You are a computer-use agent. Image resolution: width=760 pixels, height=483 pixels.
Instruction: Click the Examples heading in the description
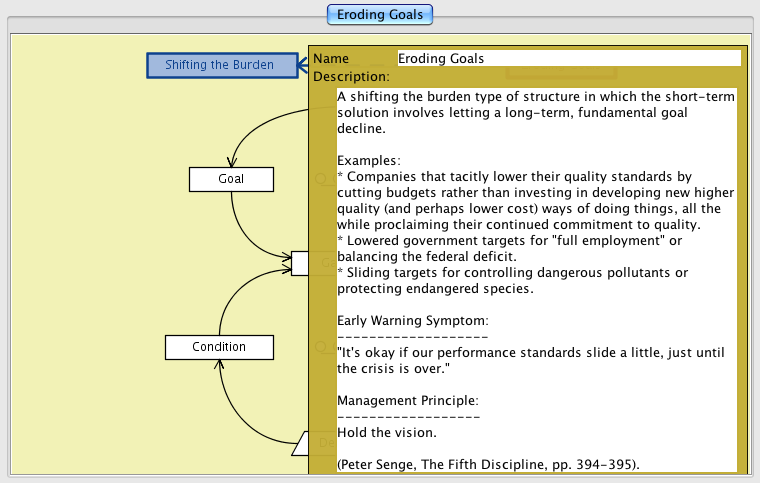368,160
